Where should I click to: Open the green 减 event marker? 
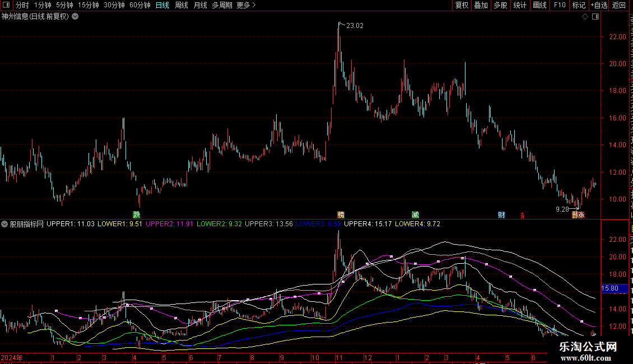[416, 214]
